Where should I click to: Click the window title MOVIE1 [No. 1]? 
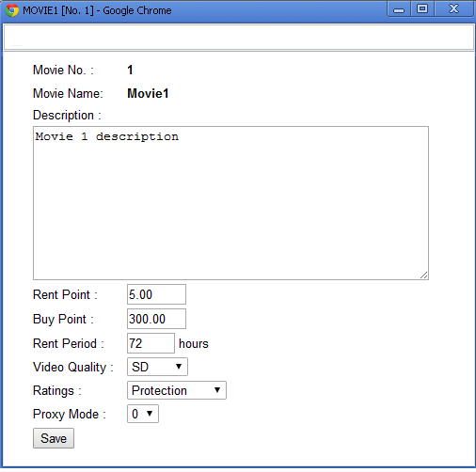click(x=58, y=10)
